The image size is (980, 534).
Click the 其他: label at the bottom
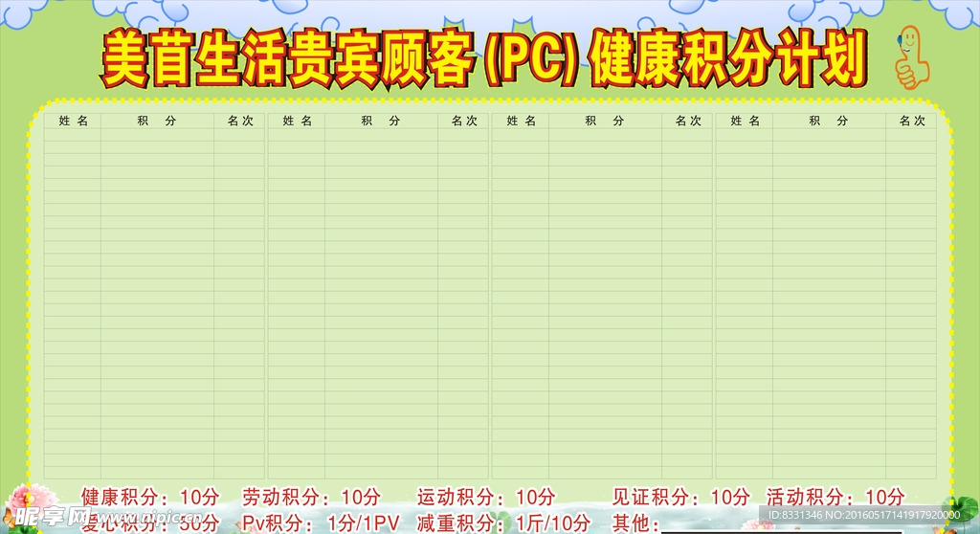point(635,523)
